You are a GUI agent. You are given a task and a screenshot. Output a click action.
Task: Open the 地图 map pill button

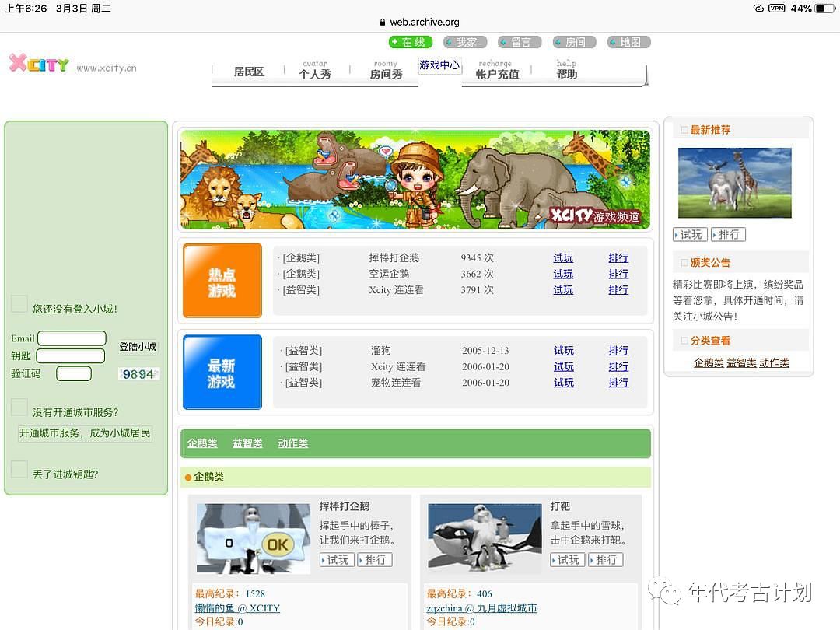point(628,42)
